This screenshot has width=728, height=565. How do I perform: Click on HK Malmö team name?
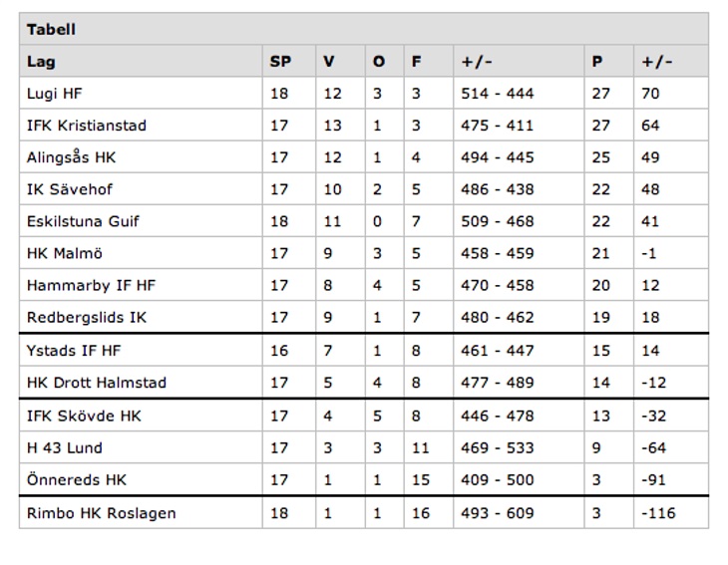[66, 253]
